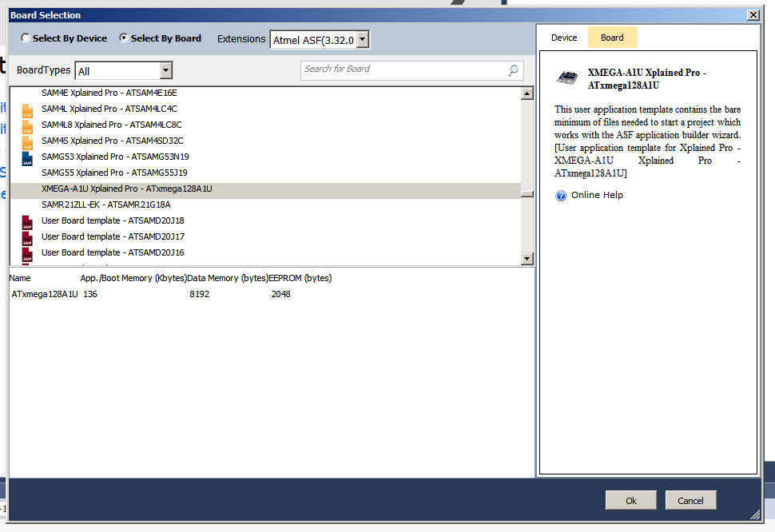Click the Name column header
This screenshot has height=532, width=775.
pos(20,278)
